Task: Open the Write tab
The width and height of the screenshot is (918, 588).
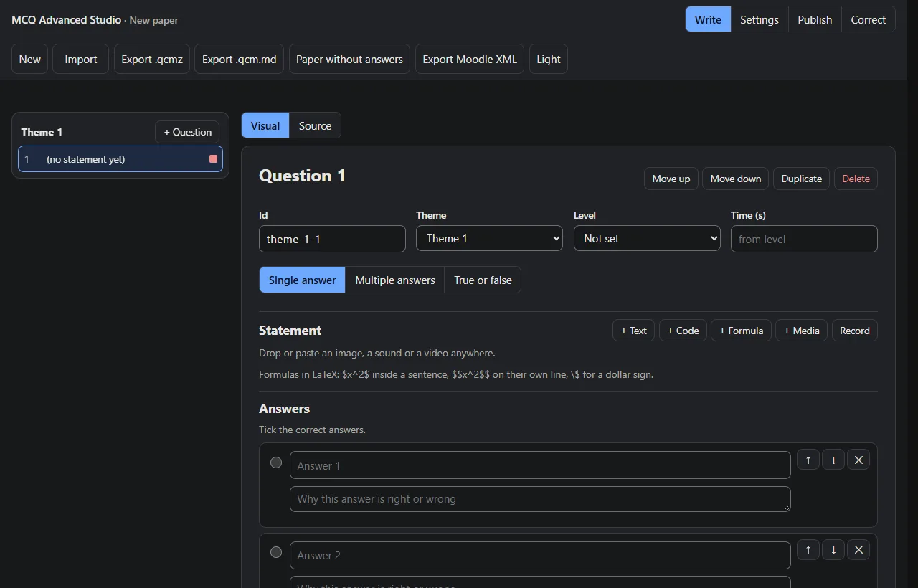Action: click(708, 19)
